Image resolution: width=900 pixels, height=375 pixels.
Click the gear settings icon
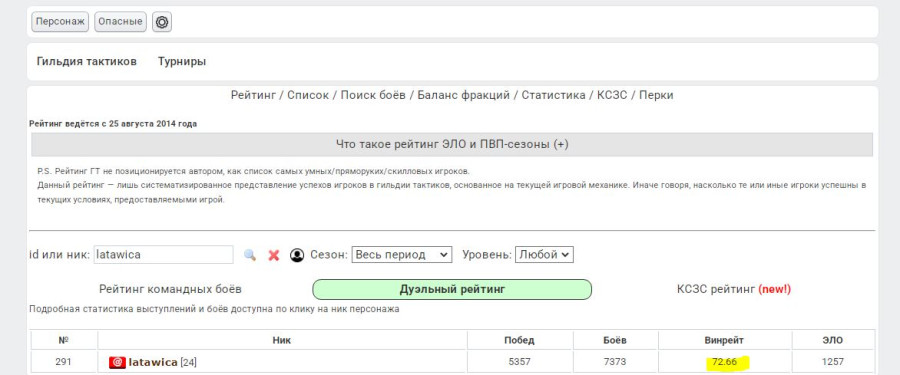point(162,22)
